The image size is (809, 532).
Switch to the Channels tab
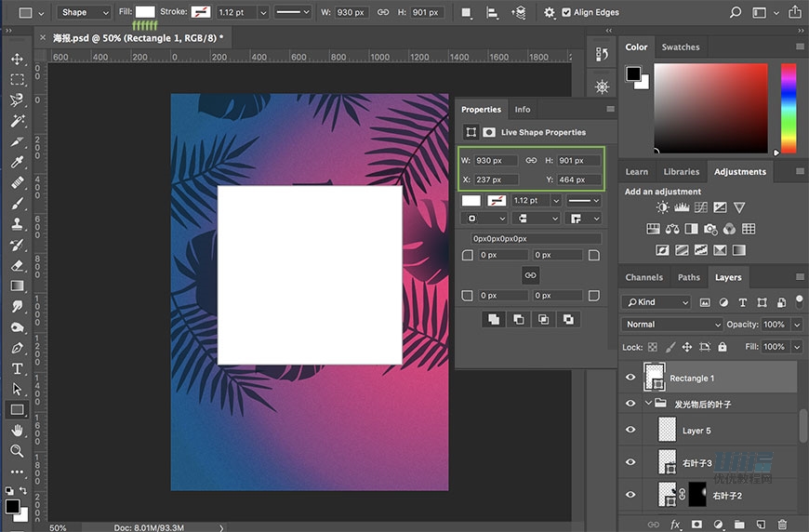[643, 277]
